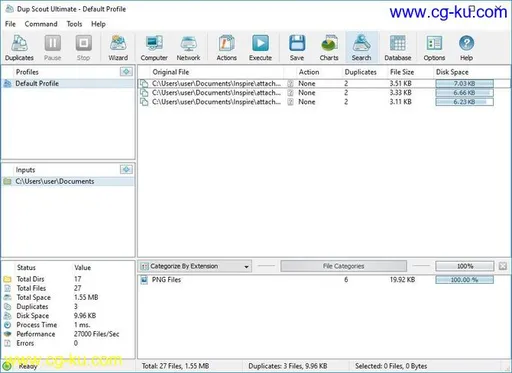Sort by File Size column header
Screen dimensions: 512x373
pyautogui.click(x=402, y=72)
